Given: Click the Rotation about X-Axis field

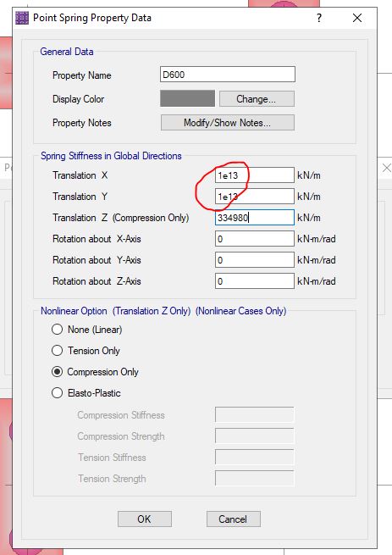Looking at the screenshot, I should [254, 239].
